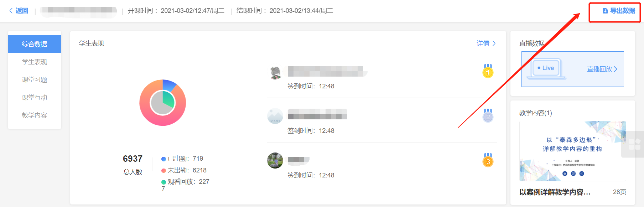Click the gold rank 1 medal icon
This screenshot has height=207, width=644.
pos(488,71)
